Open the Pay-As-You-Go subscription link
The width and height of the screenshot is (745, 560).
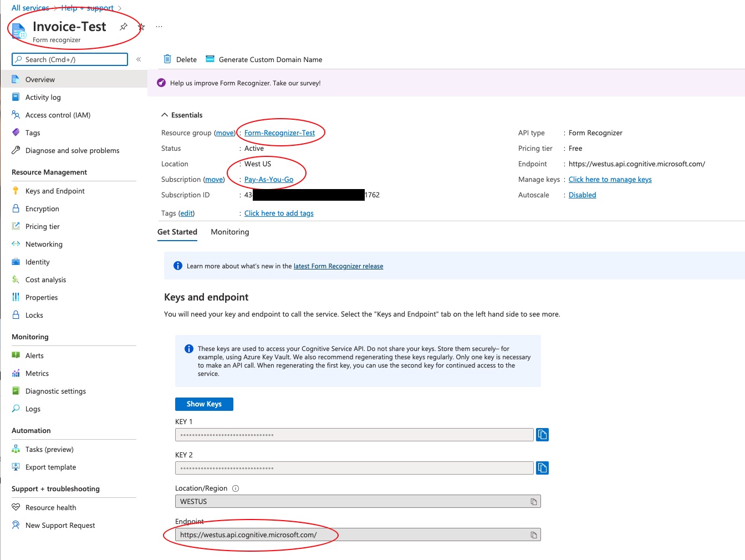269,180
